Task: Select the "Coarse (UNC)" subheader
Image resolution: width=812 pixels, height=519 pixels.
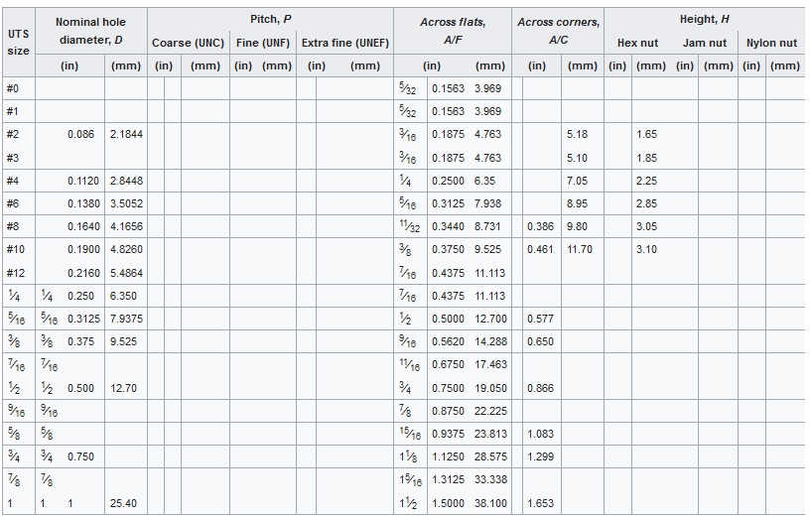Action: tap(188, 44)
